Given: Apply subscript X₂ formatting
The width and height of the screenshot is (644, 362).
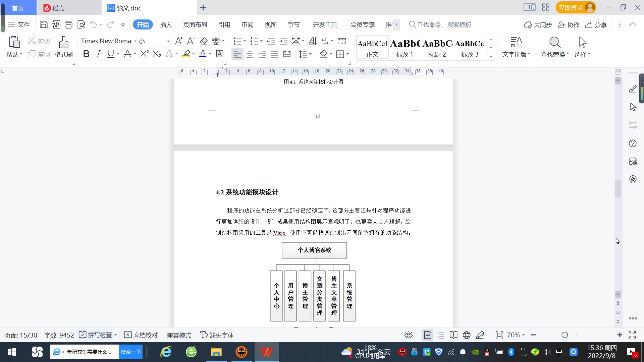Looking at the screenshot, I should tap(157, 54).
